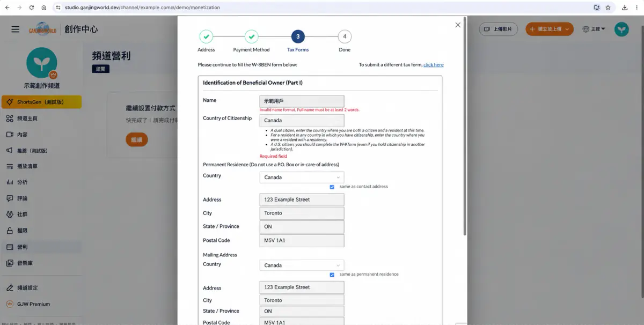Viewport: 644px width, 325px height.
Task: Toggle 'same as contact address' checkbox
Action: pos(332,187)
